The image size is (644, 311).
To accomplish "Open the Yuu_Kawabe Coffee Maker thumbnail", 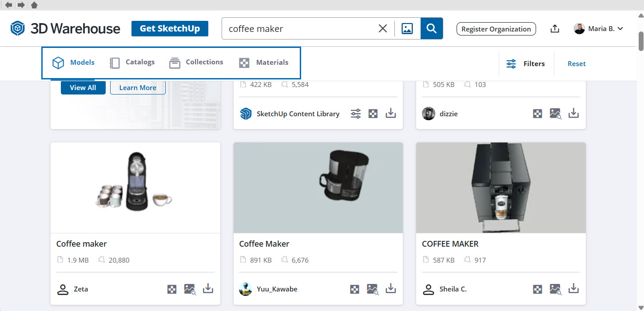I will pyautogui.click(x=318, y=188).
